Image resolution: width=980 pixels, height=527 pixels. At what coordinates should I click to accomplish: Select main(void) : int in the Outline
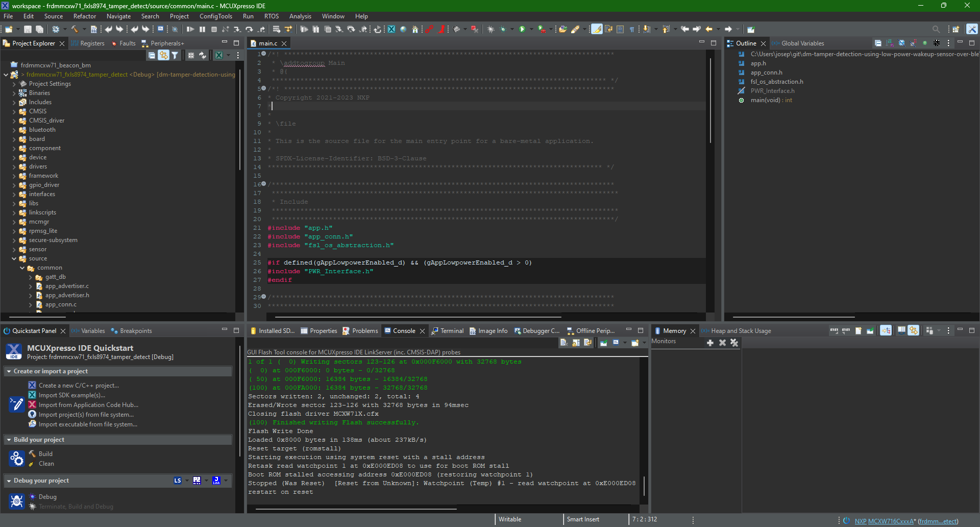(x=771, y=100)
